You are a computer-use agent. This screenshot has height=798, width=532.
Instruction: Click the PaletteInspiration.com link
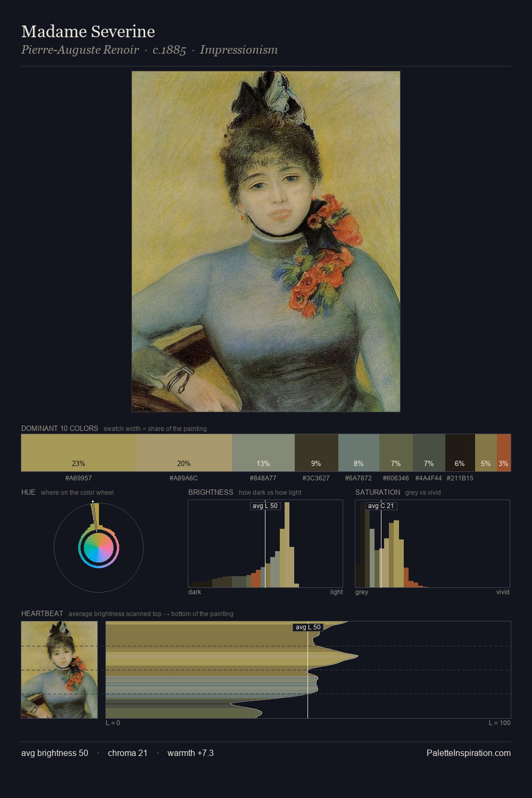coord(469,753)
